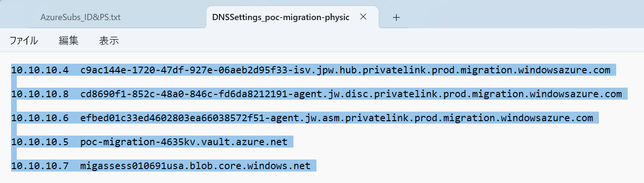The width and height of the screenshot is (644, 183).
Task: Click the agent.jw.disc privatelink hostname
Action: (351, 94)
